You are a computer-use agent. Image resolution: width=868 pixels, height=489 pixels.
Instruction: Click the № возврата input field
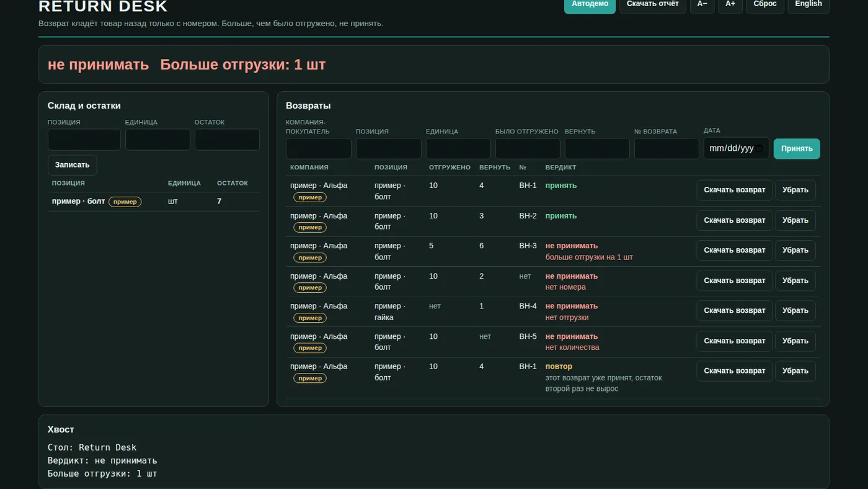tap(666, 148)
